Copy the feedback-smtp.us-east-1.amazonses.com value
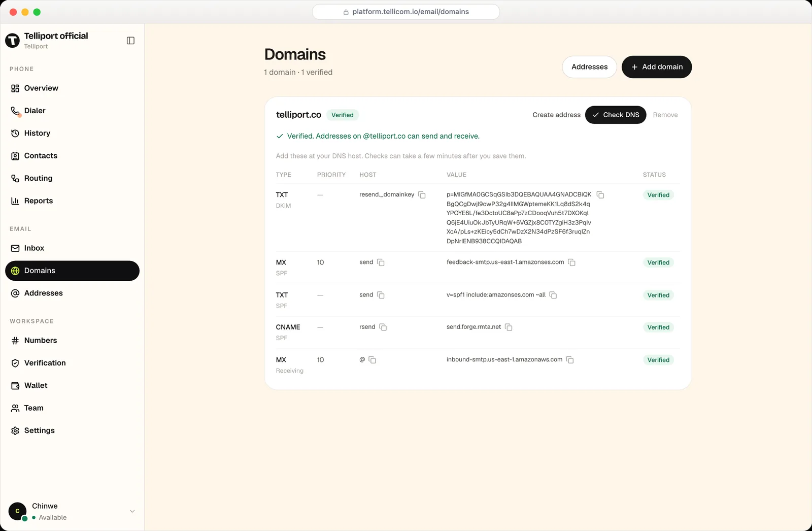This screenshot has height=531, width=812. click(x=571, y=262)
